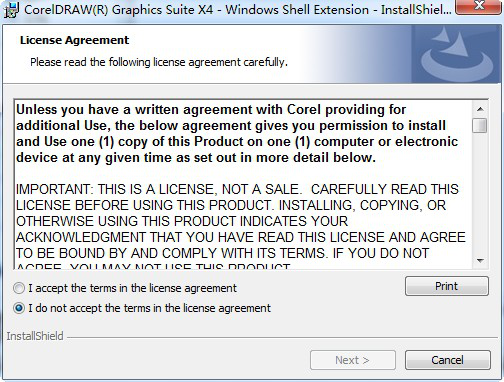This screenshot has height=382, width=504.
Task: Click the installer icon in the title bar
Action: (11, 10)
